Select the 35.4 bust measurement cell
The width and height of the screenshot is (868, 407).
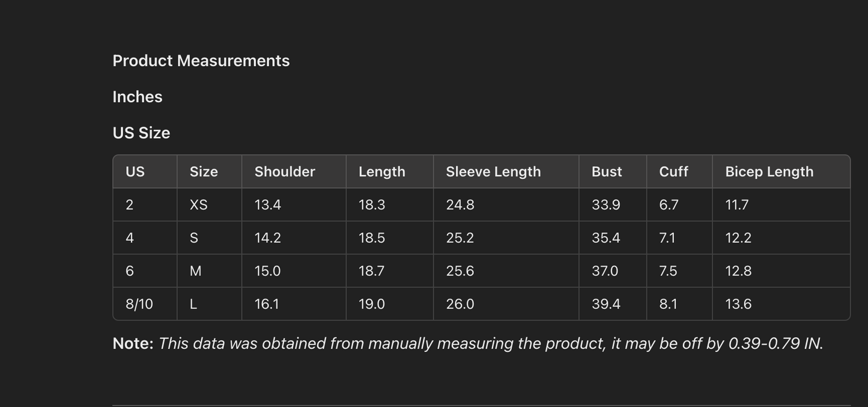[x=605, y=238]
